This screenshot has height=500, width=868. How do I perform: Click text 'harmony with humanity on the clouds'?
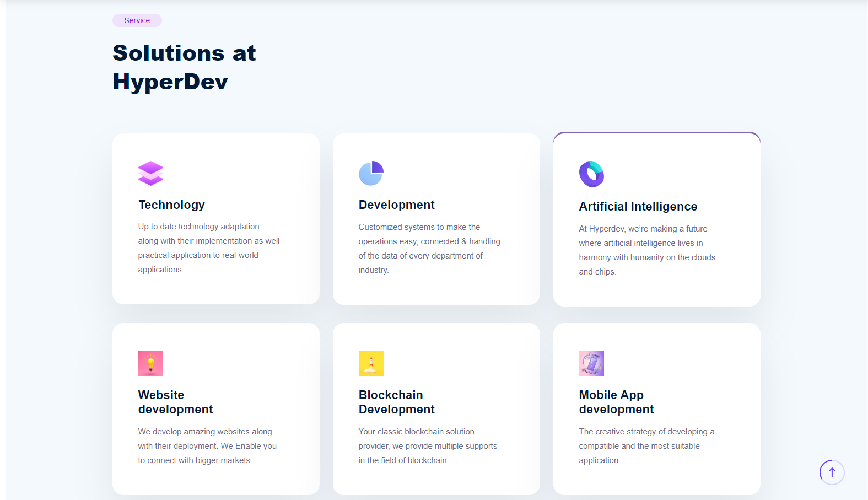pyautogui.click(x=647, y=257)
